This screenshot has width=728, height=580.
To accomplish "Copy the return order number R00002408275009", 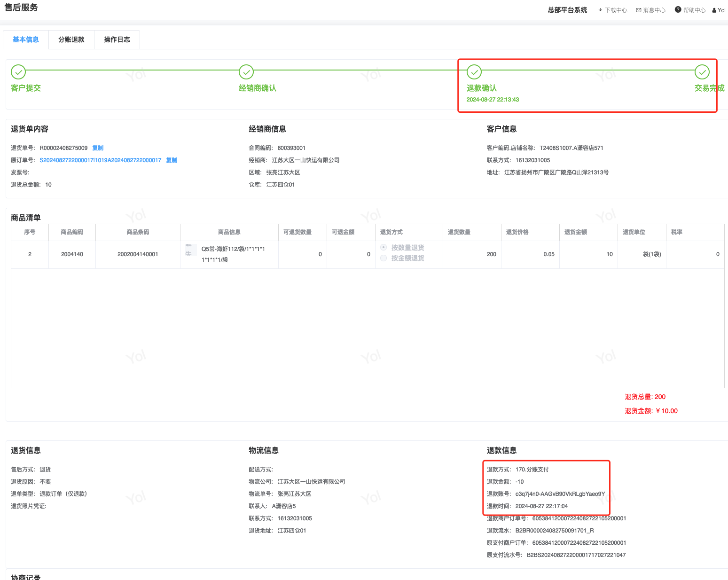I will click(x=98, y=148).
